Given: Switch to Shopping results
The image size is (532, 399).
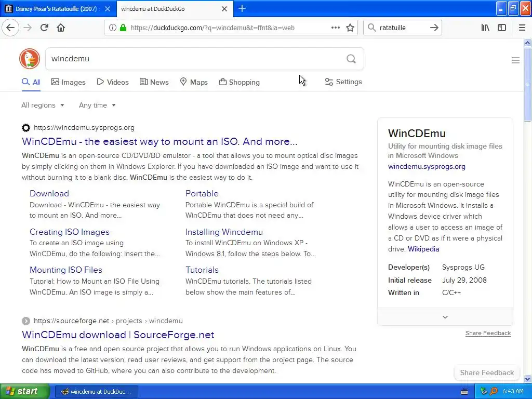Looking at the screenshot, I should click(x=239, y=82).
